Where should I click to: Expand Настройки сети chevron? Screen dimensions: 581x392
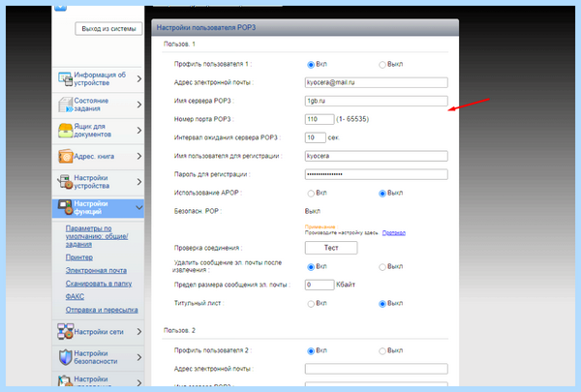138,332
